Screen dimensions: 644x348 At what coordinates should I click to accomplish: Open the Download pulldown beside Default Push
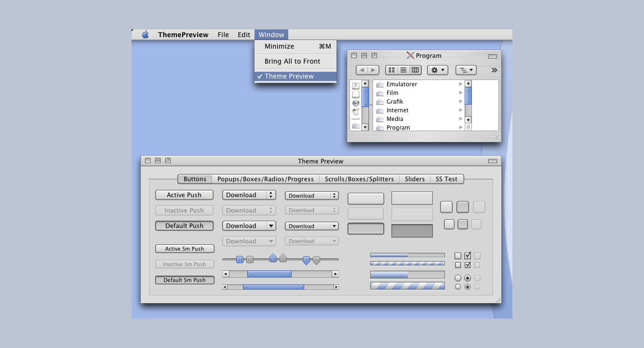pos(249,226)
